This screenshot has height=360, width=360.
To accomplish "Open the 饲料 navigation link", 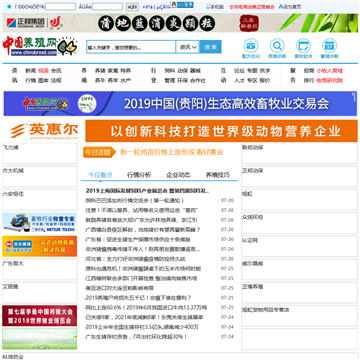I will [x=170, y=71].
